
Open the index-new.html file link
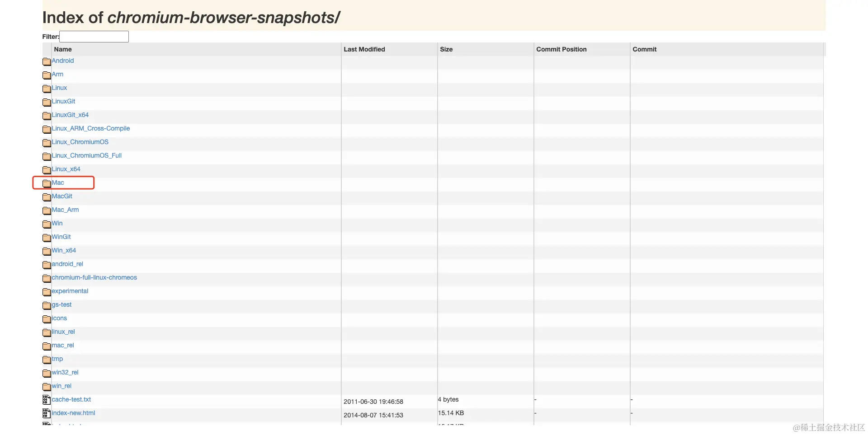73,413
